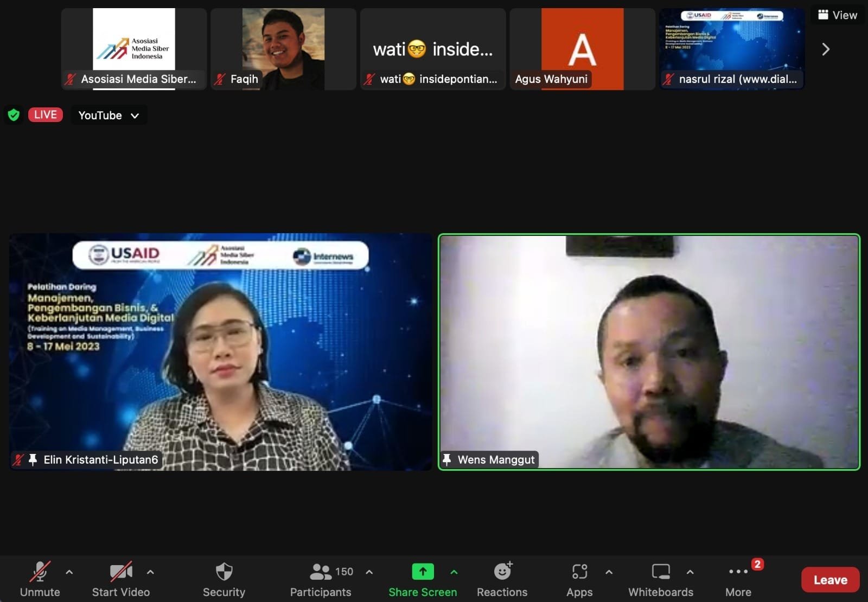
Task: Open the Apps icon in toolbar
Action: pyautogui.click(x=579, y=572)
